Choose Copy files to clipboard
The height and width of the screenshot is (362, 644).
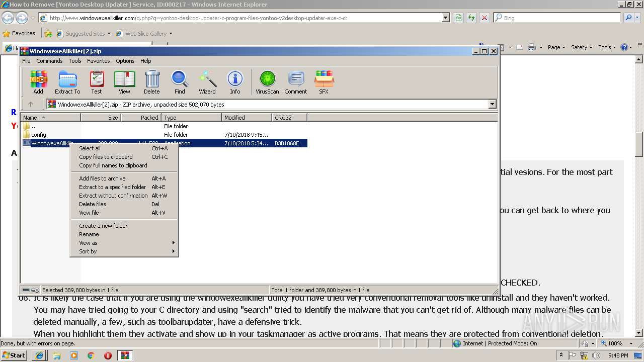point(124,157)
